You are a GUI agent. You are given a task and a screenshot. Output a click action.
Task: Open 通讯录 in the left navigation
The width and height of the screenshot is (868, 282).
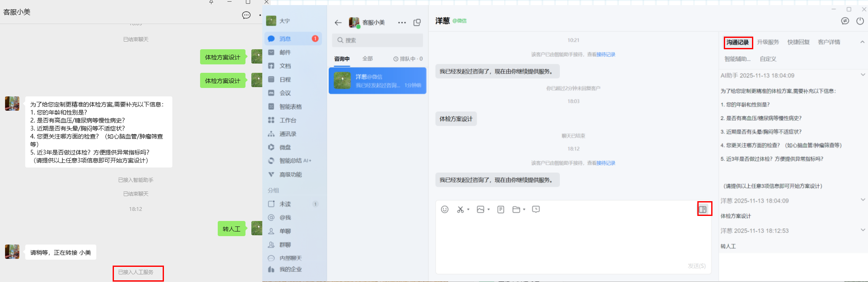point(288,134)
